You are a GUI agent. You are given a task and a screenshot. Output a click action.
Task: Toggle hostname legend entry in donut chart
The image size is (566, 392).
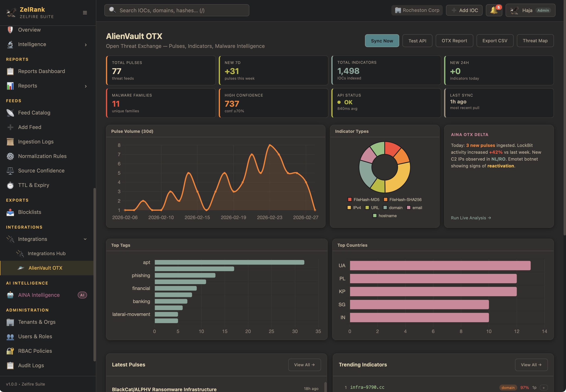click(385, 216)
